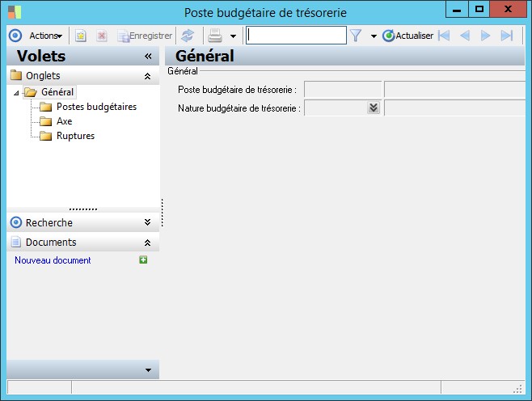Click the window resize grip corner
Viewport: 532px width, 401px height.
518,389
